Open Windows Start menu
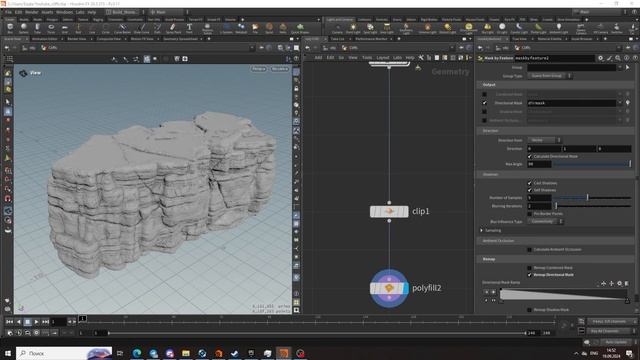This screenshot has width=640, height=360. coord(7,353)
